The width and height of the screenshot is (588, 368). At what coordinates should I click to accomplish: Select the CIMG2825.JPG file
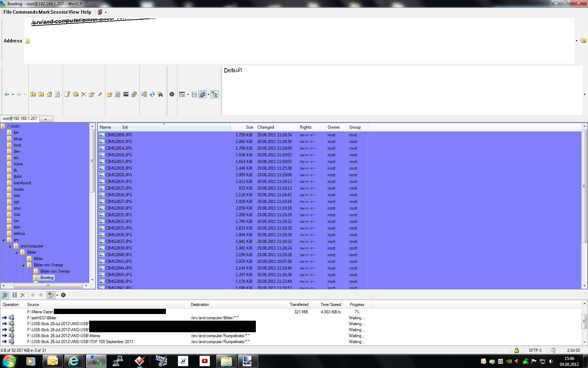(x=119, y=188)
